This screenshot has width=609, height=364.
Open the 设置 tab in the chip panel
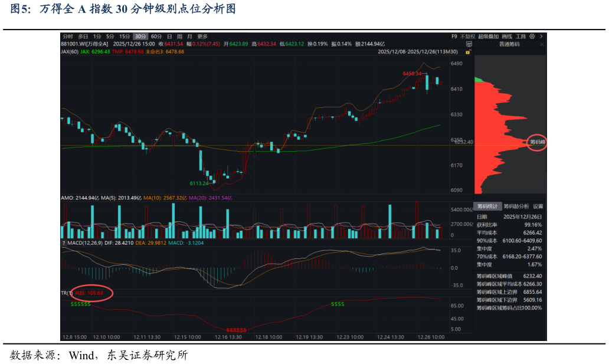[538, 206]
